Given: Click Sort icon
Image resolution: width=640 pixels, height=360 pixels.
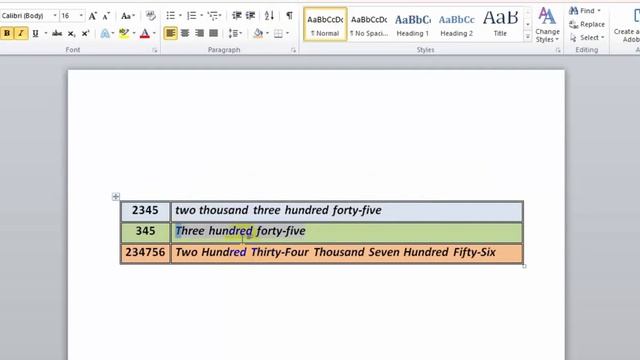Looking at the screenshot, I should 269,16.
